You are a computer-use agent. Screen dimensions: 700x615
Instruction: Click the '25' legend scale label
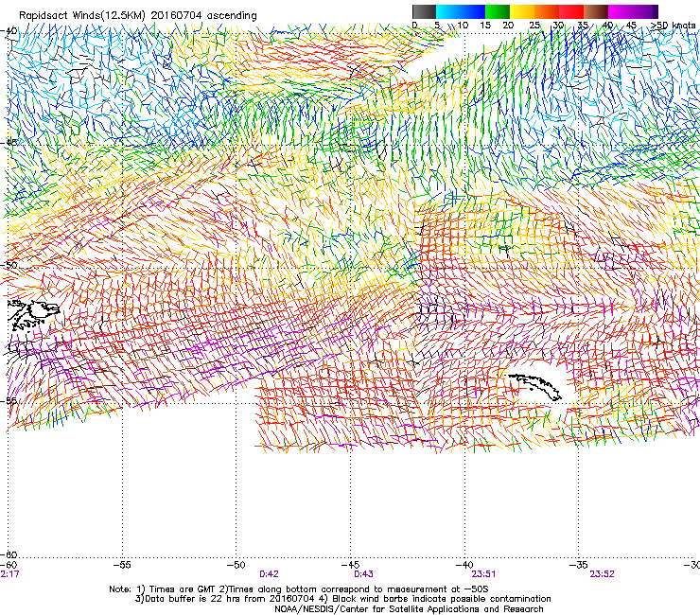(x=534, y=26)
